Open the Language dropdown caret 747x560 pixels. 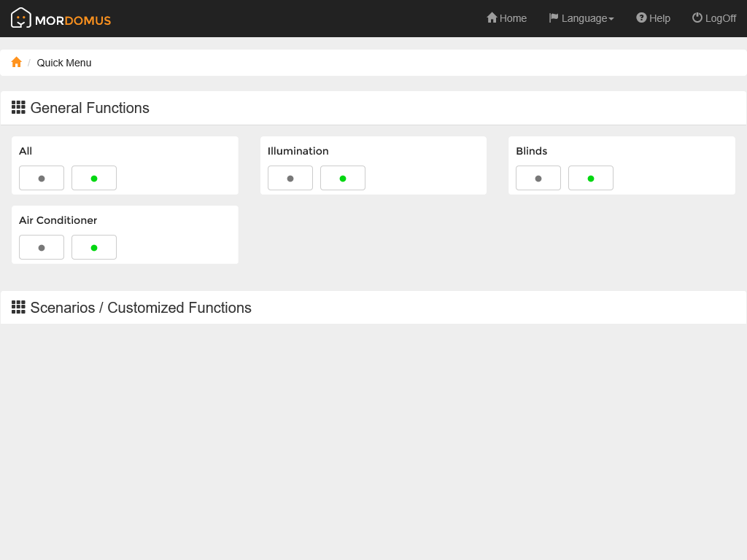coord(611,19)
